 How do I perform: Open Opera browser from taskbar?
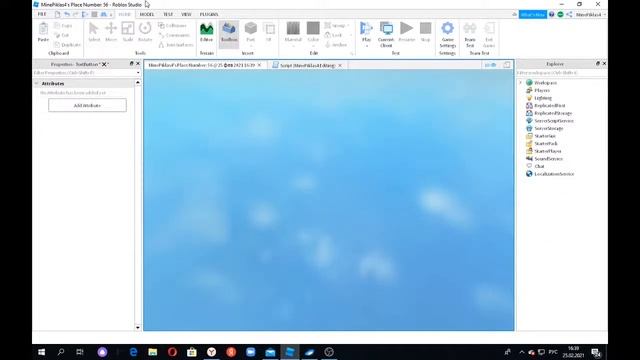[x=172, y=352]
